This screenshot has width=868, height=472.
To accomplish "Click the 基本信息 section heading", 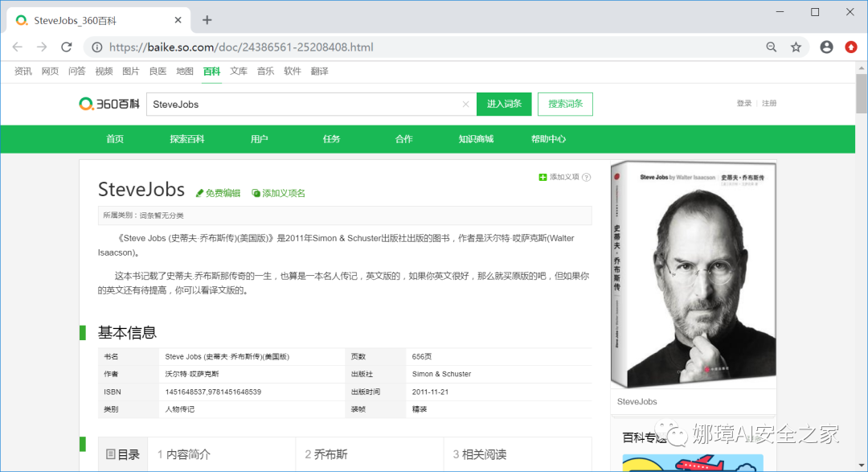I will [127, 332].
